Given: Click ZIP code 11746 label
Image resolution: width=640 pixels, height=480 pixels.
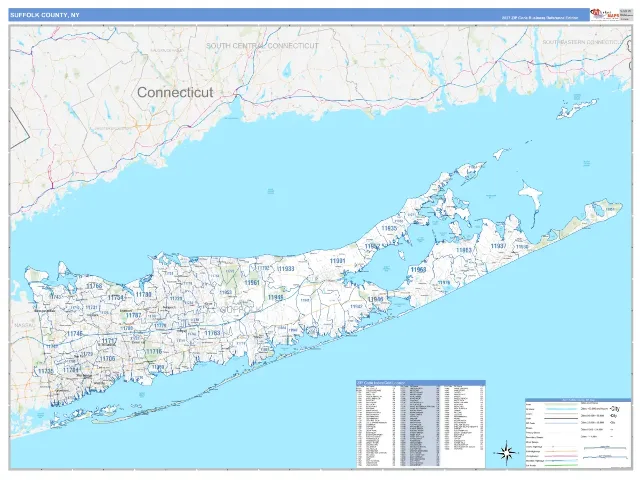Looking at the screenshot, I should (75, 333).
